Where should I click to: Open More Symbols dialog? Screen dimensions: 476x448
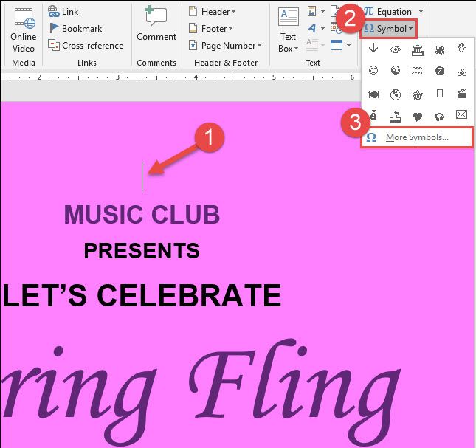417,137
